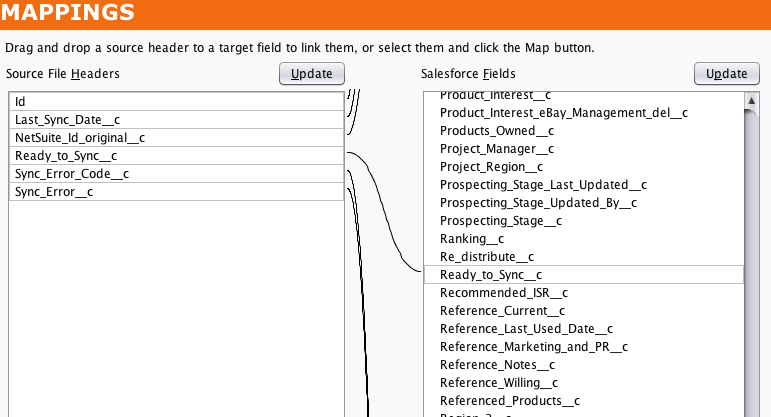Select NetSuite_Id_original__c source header

pos(176,138)
